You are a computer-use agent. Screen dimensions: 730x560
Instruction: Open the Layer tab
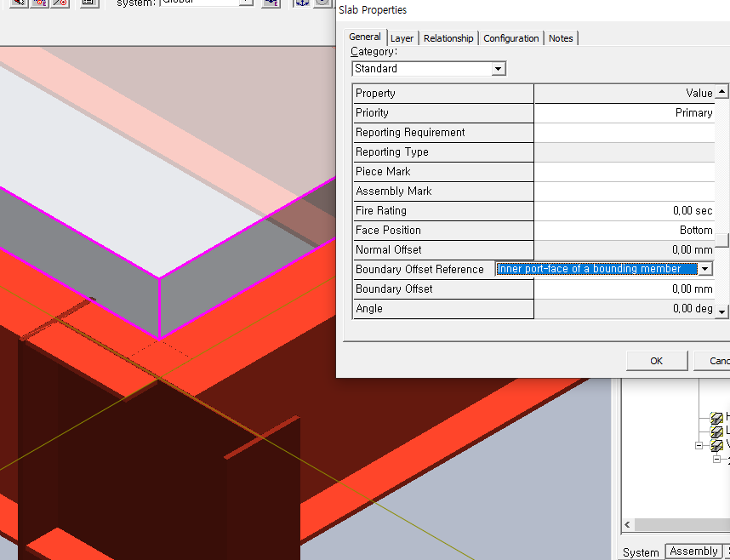click(x=402, y=38)
